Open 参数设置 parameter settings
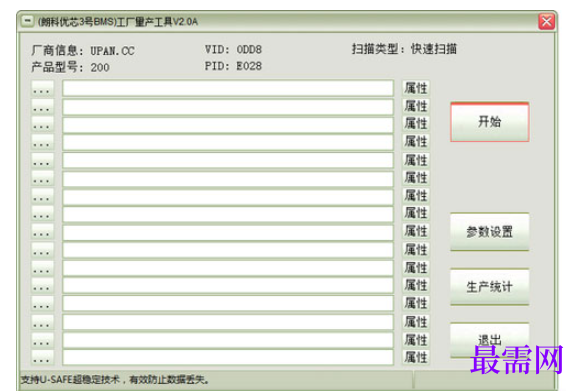The width and height of the screenshot is (582, 391). [x=490, y=232]
